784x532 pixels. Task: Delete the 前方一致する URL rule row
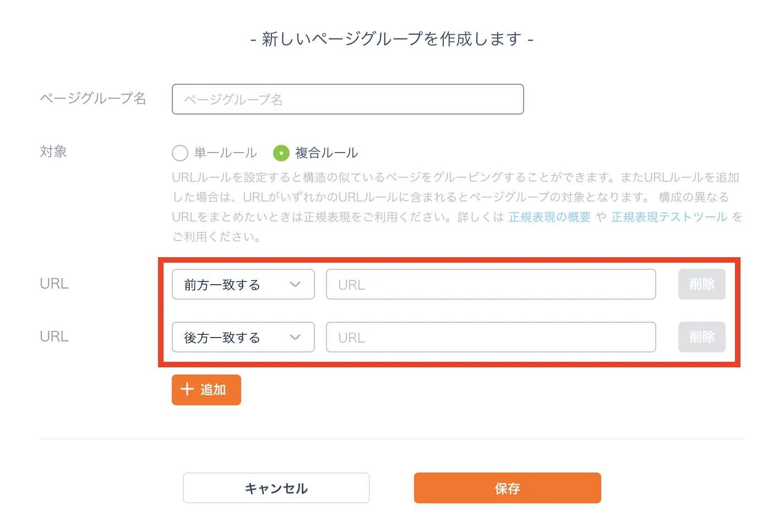701,284
